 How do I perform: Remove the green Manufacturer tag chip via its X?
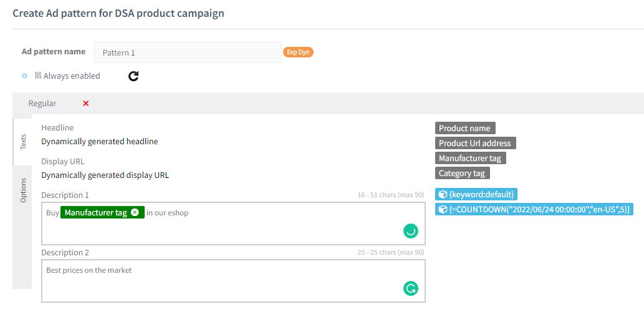click(x=135, y=212)
